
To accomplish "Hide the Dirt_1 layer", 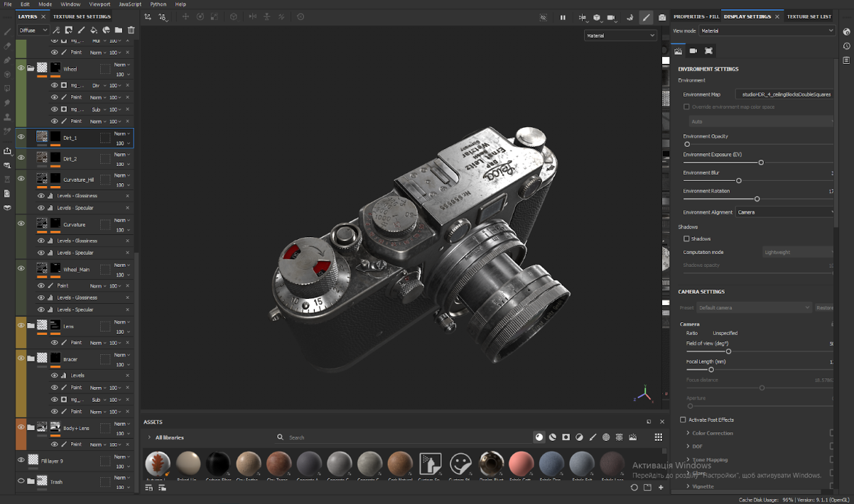I will (x=21, y=138).
